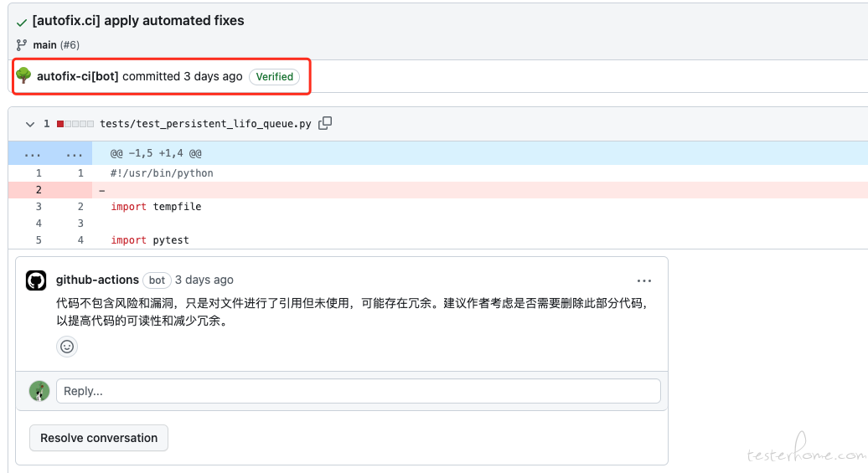Click the user avatar beside Reply

39,391
